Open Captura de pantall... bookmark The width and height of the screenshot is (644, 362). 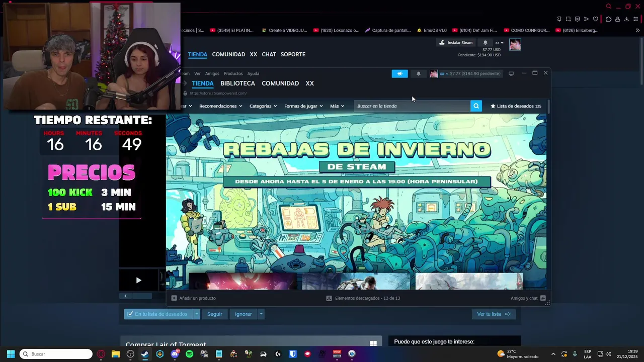pos(388,30)
